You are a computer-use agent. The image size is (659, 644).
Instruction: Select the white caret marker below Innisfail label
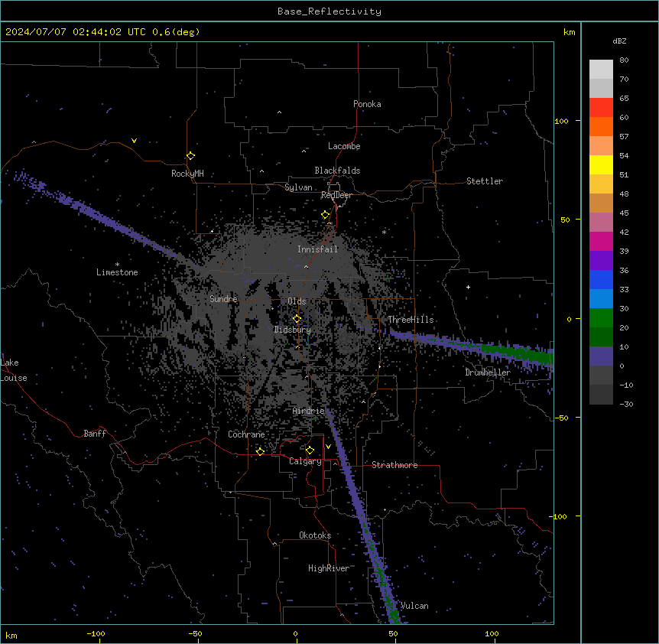306,267
